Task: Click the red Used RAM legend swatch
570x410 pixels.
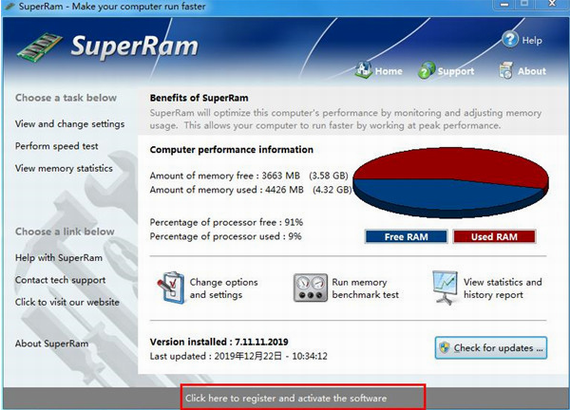Action: click(494, 237)
